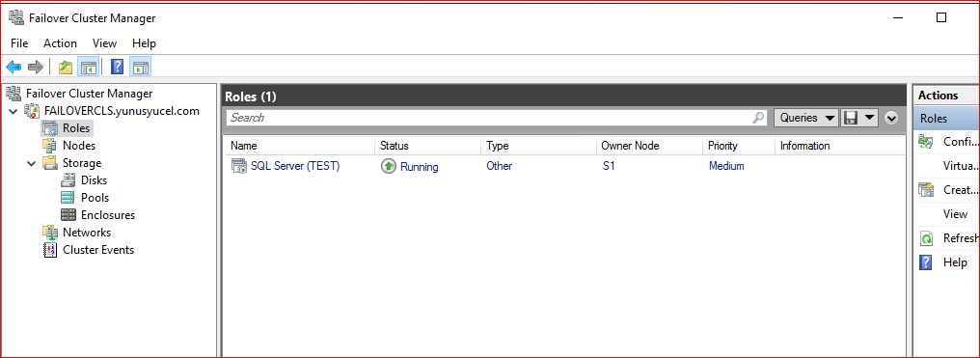Open the Queries dropdown
This screenshot has height=358, width=980.
pos(806,118)
